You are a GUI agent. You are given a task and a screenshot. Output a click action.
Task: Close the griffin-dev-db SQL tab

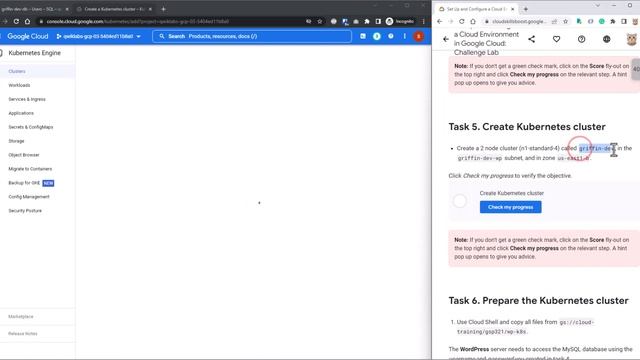click(x=67, y=9)
